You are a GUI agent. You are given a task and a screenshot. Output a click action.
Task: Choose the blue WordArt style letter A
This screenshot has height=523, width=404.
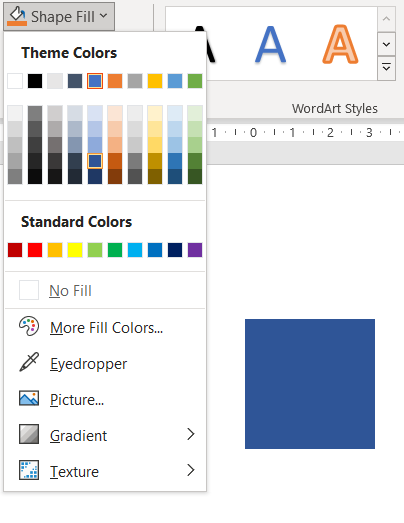(x=271, y=44)
